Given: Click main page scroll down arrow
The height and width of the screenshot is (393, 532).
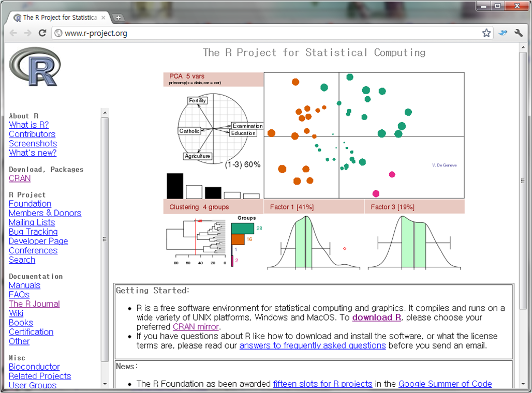Looking at the screenshot, I should [523, 384].
